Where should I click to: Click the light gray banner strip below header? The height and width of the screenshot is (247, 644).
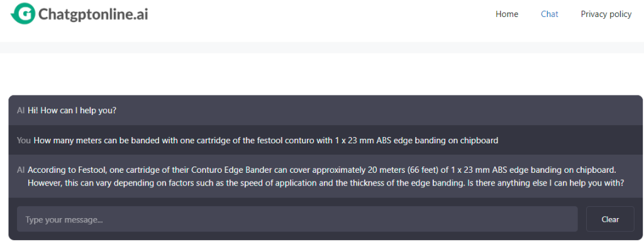(x=322, y=48)
